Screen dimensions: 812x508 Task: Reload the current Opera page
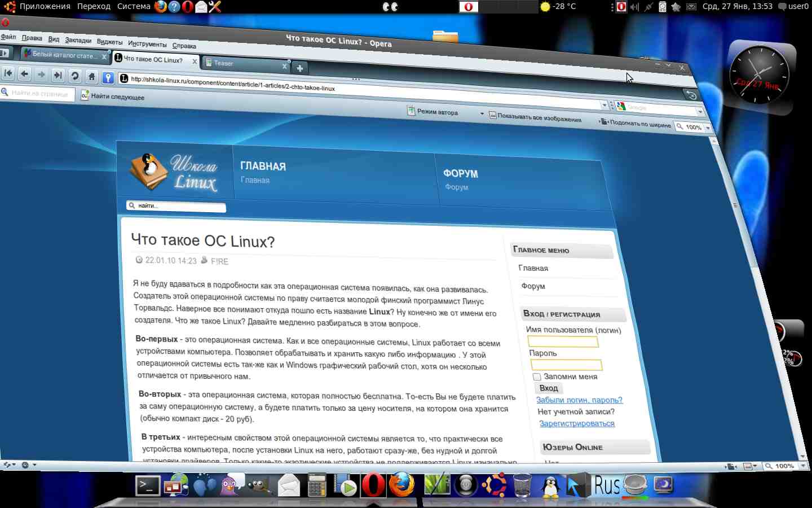74,75
